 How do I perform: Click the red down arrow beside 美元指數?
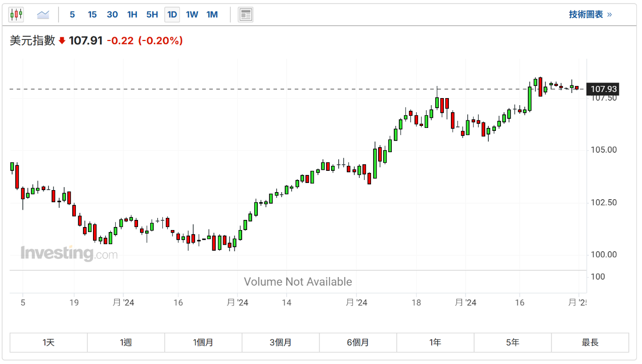(x=62, y=41)
